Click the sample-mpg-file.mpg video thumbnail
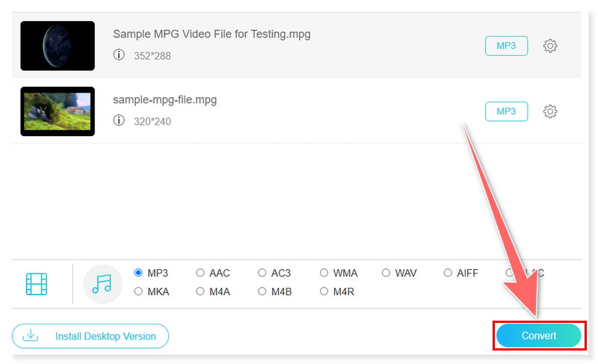Viewport: 598px width, 364px height. pos(58,111)
